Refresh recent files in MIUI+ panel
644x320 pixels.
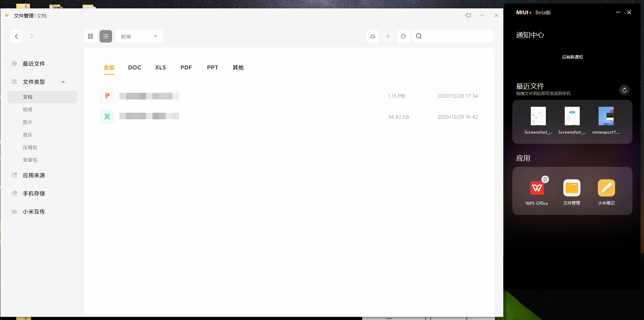pyautogui.click(x=624, y=90)
